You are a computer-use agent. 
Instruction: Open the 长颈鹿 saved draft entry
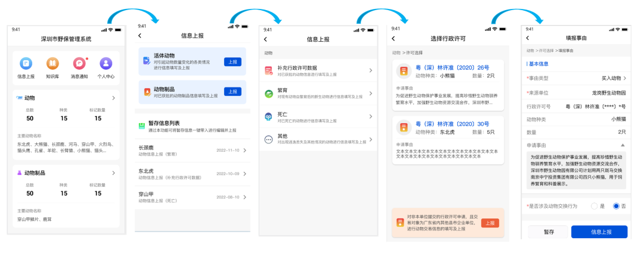point(192,150)
